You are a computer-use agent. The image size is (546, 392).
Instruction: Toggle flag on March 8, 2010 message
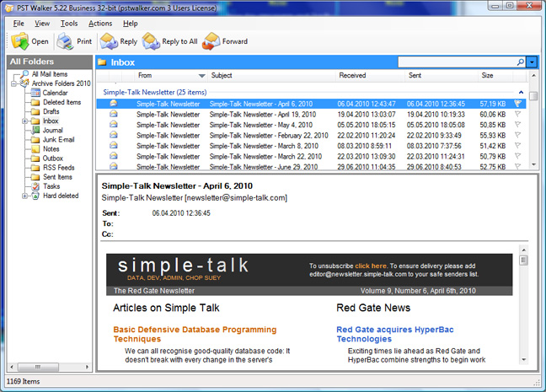coord(518,146)
